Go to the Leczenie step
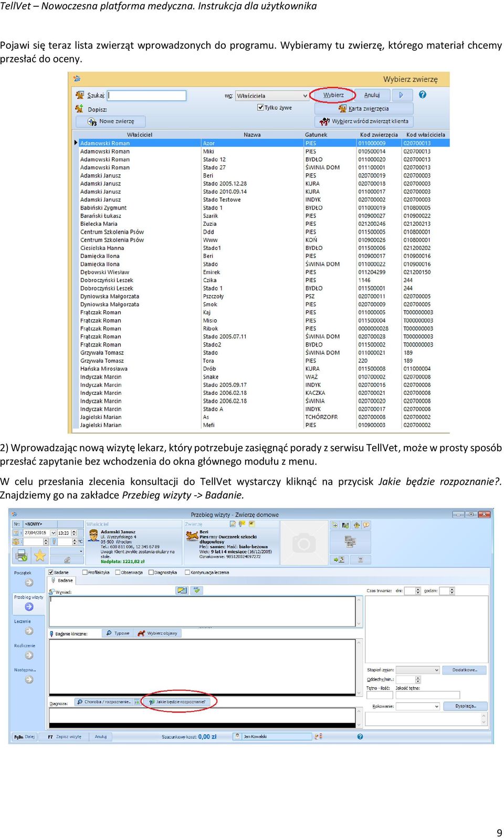 point(29,631)
